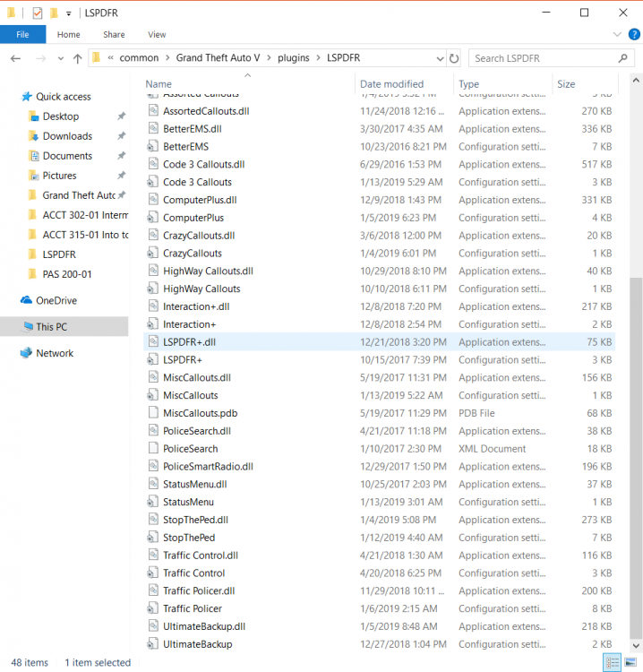This screenshot has width=643, height=672.
Task: Open Desktop in the navigation pane
Action: [x=61, y=116]
